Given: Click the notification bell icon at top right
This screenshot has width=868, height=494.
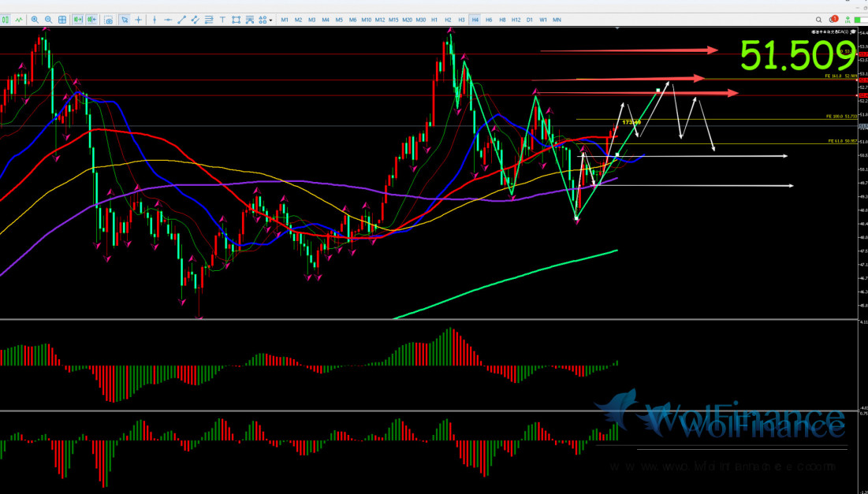Looking at the screenshot, I should coord(832,19).
